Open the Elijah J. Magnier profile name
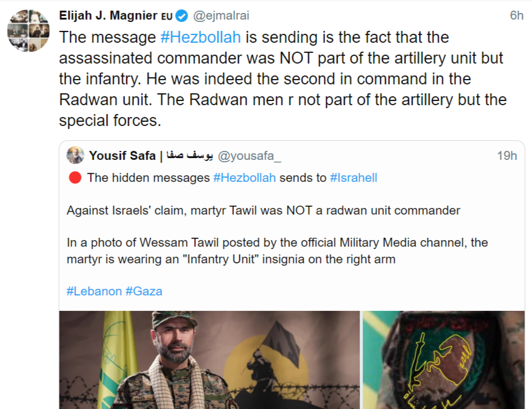Screen dimensions: 532x409 click(108, 15)
